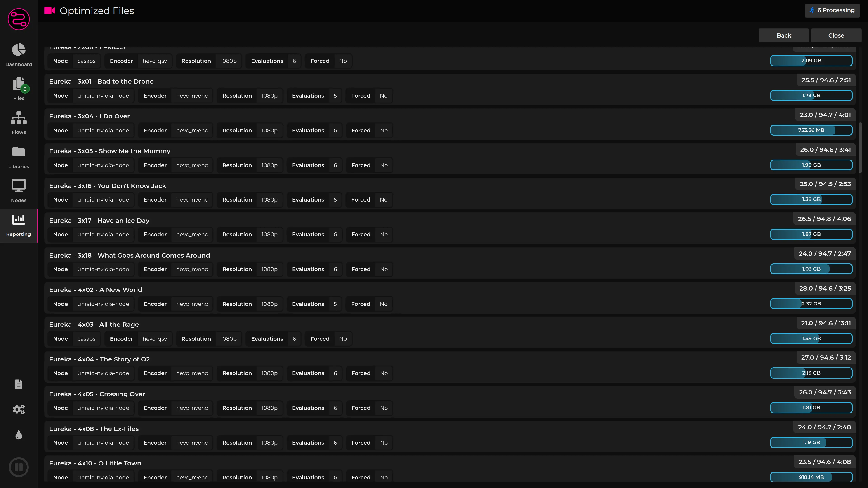The image size is (868, 488).
Task: Click the Close button
Action: 836,35
